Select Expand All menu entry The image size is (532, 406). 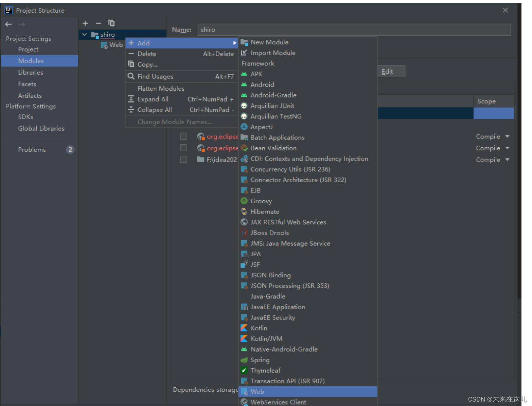(182, 99)
